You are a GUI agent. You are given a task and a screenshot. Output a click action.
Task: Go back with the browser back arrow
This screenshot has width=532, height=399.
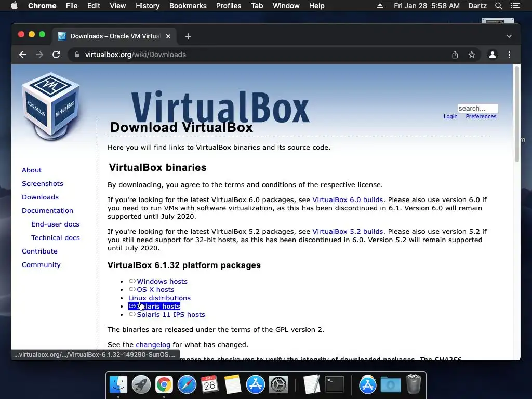point(23,55)
